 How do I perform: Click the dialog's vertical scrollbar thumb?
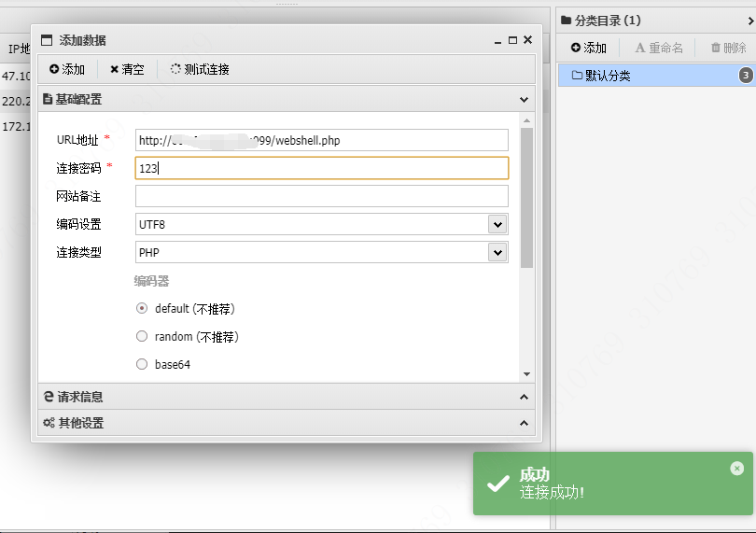[526, 198]
